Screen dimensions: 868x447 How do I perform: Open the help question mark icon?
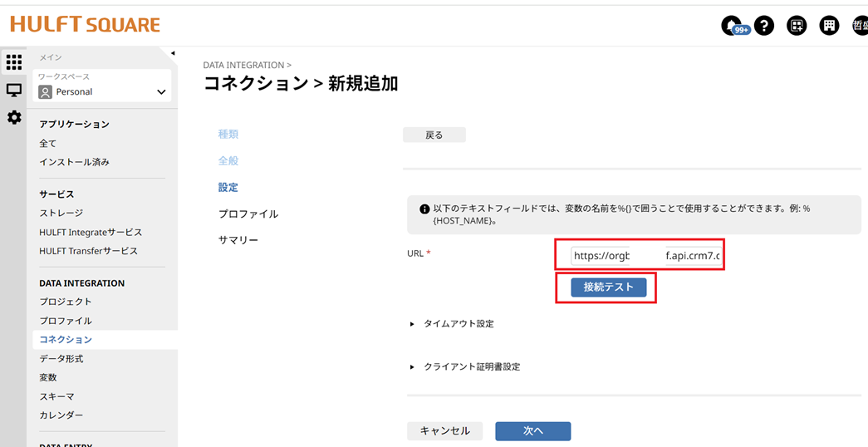tap(764, 26)
